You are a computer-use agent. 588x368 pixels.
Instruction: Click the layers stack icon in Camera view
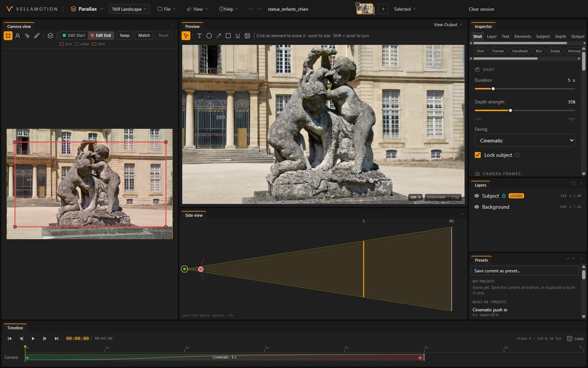[x=50, y=36]
